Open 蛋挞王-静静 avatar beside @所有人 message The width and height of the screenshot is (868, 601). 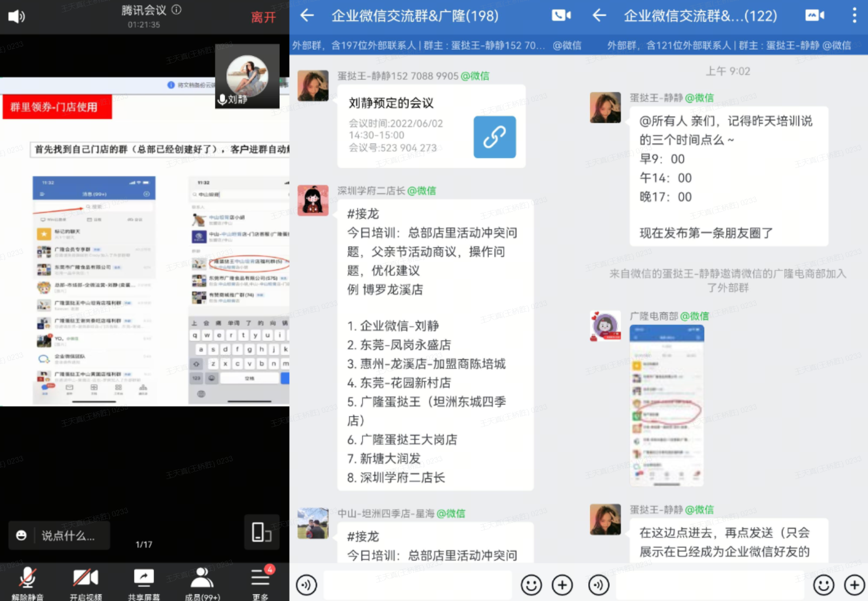[605, 107]
